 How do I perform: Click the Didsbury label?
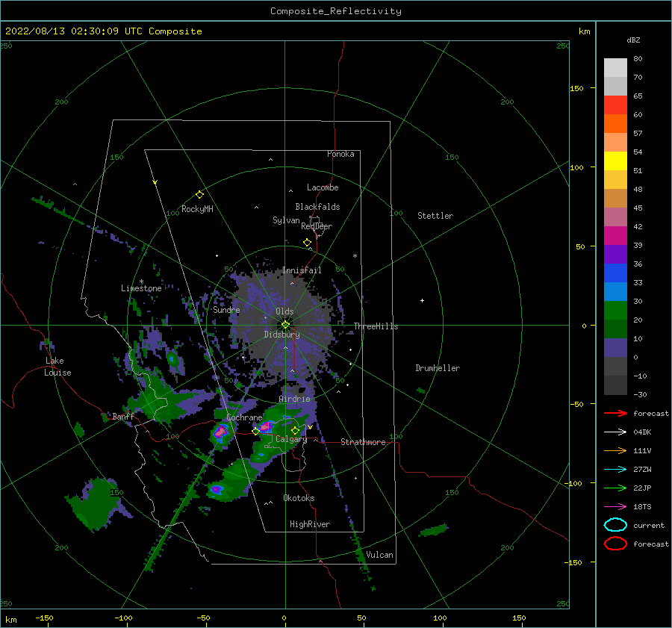(281, 335)
